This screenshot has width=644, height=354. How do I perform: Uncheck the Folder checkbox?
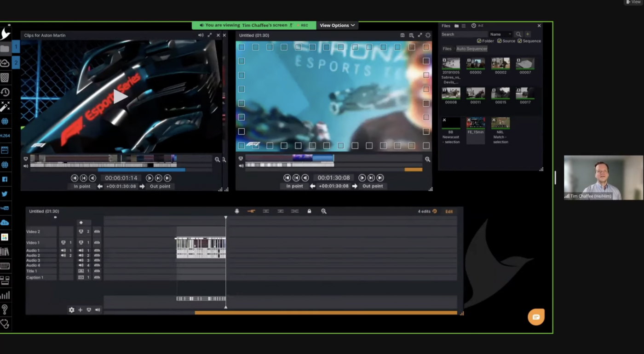[x=479, y=41]
